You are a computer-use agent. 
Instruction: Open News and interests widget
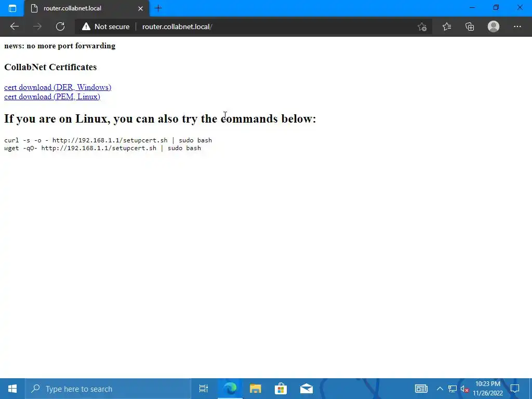pos(421,389)
